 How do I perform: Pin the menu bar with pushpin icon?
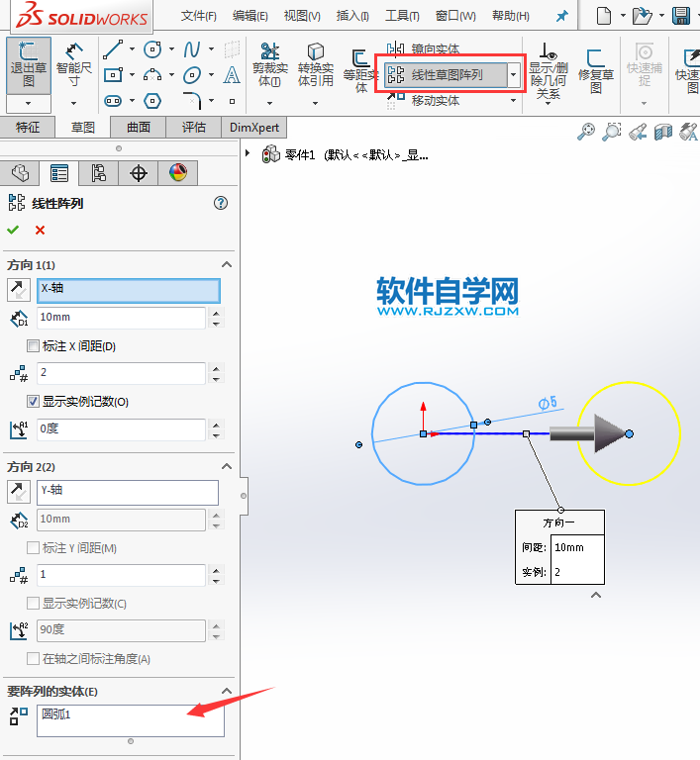(561, 17)
